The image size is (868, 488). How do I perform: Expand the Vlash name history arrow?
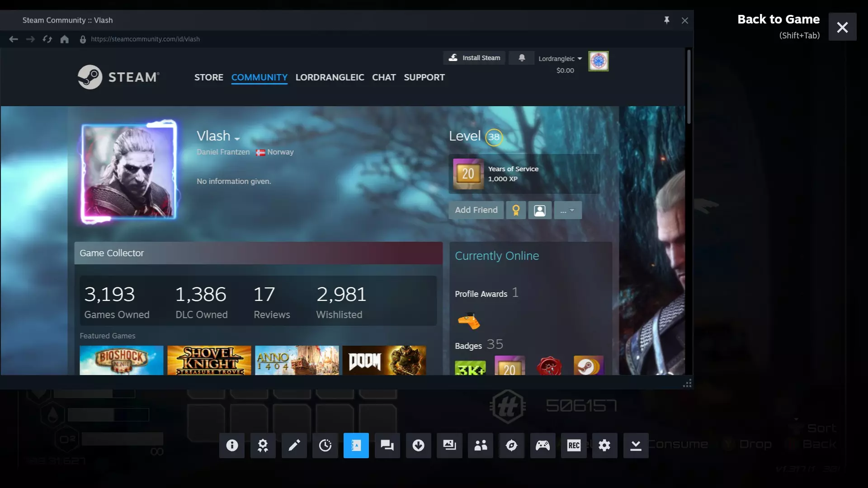point(237,139)
